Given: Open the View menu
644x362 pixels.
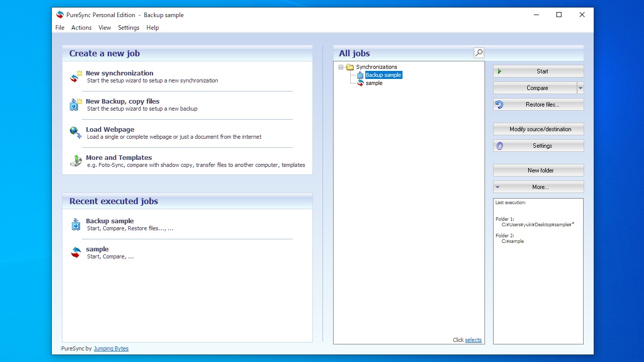Looking at the screenshot, I should 105,28.
